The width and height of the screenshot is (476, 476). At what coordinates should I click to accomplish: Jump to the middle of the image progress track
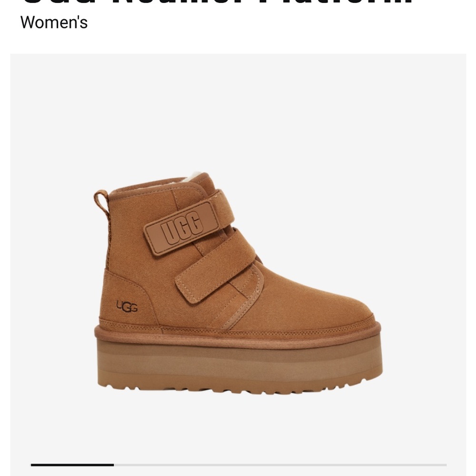pyautogui.click(x=238, y=465)
